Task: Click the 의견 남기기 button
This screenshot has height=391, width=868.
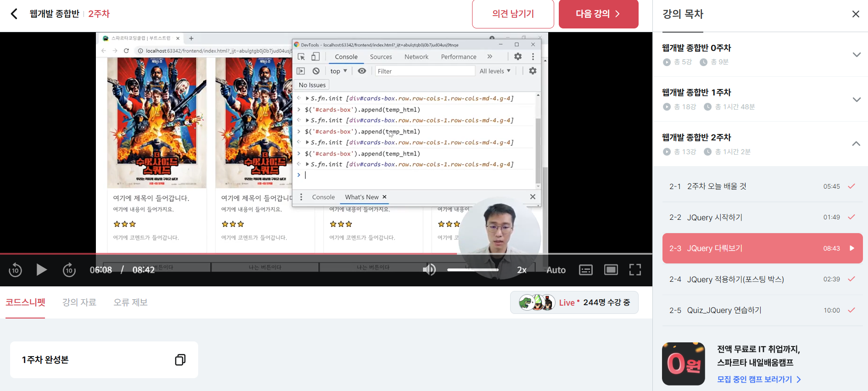Action: coord(513,14)
